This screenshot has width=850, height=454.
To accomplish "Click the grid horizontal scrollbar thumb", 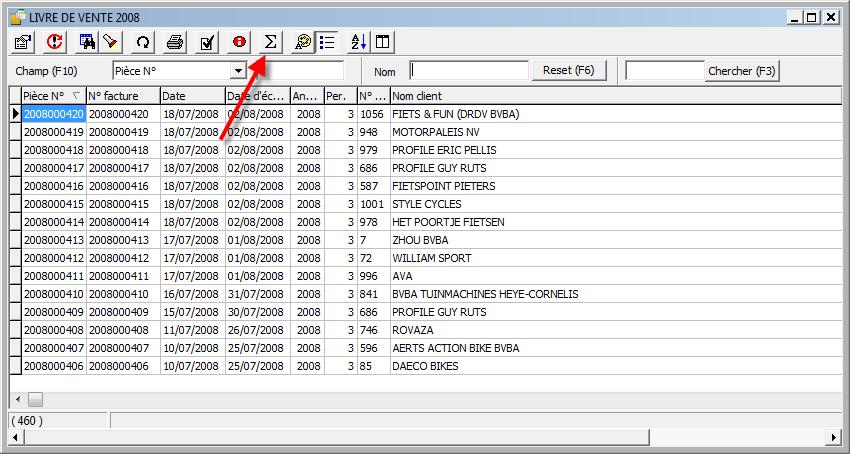I will coord(35,400).
